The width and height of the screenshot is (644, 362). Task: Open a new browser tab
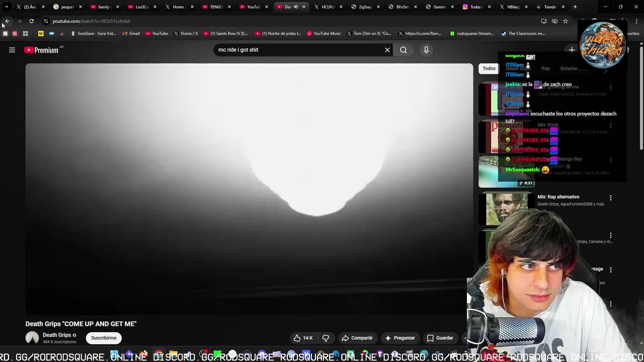575,7
